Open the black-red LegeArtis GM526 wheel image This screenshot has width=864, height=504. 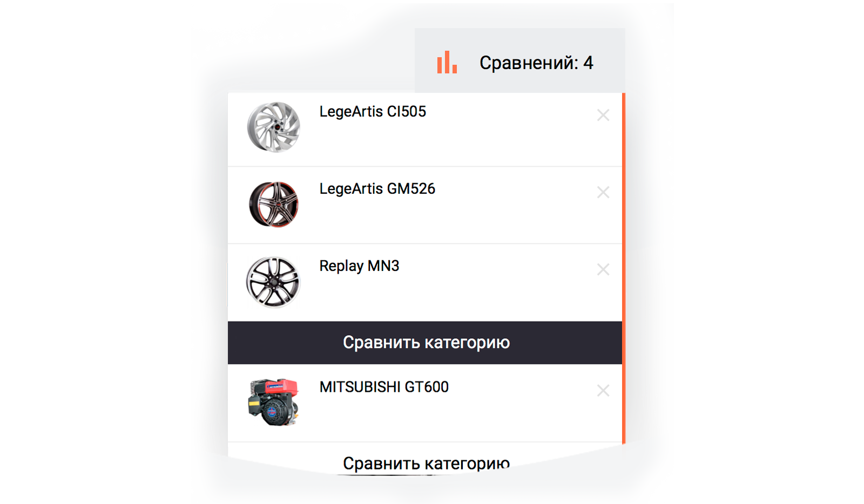273,205
